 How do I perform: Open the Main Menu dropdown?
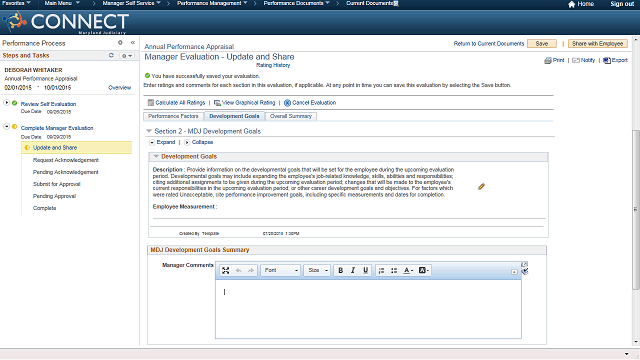(x=62, y=3)
